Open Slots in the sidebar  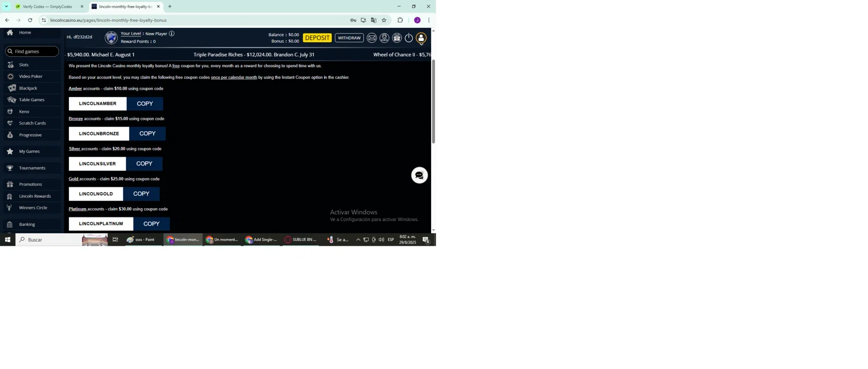24,65
